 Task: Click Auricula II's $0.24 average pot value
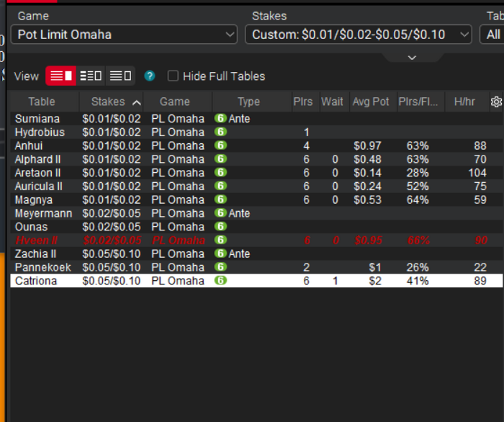pyautogui.click(x=367, y=187)
